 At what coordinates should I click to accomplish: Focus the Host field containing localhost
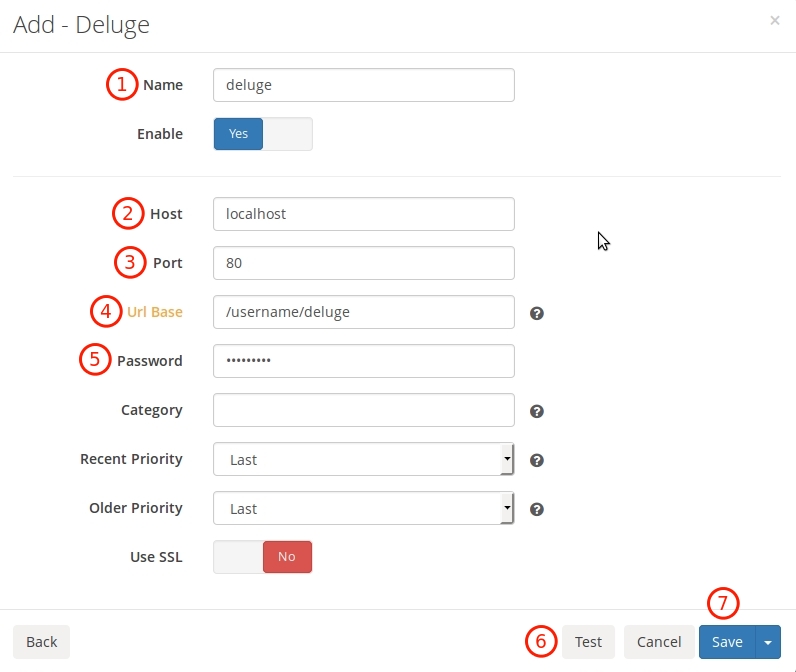pos(364,214)
